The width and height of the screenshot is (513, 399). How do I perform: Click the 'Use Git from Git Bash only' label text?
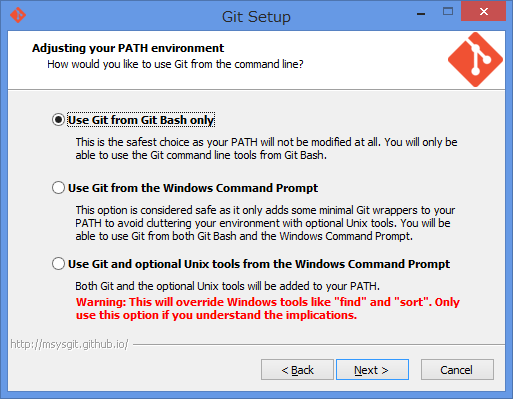coord(141,120)
